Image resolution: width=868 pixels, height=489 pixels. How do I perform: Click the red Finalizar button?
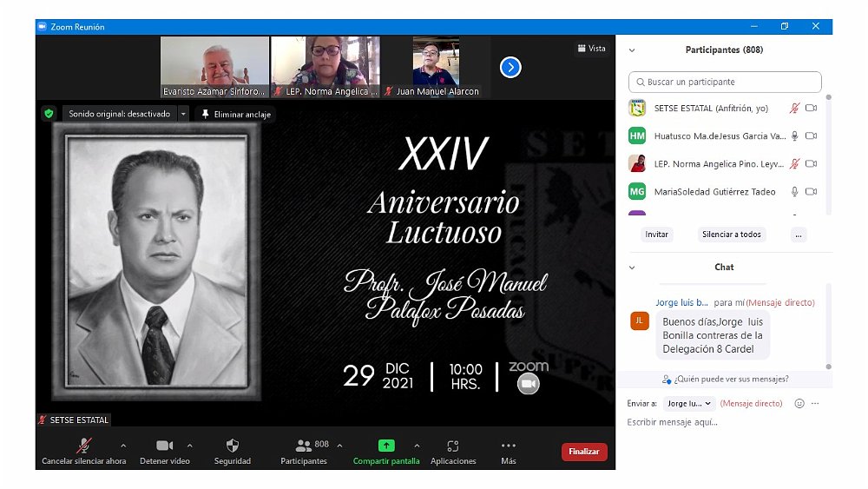coord(584,452)
